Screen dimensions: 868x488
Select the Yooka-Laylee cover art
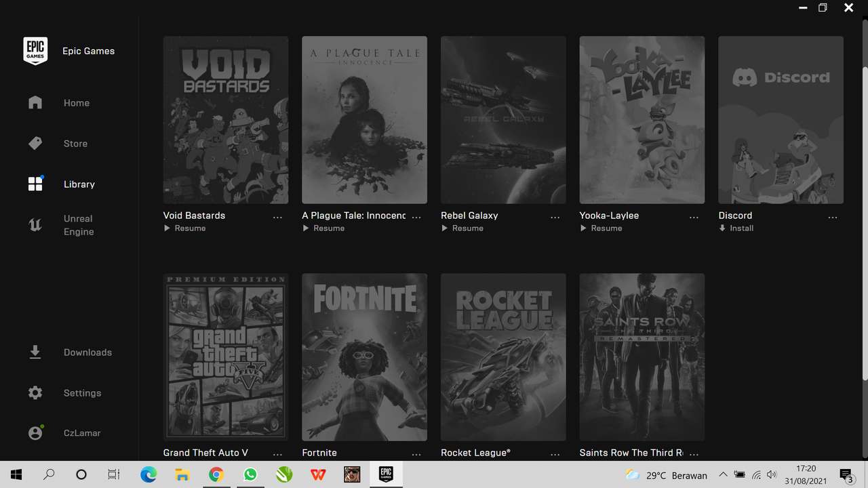[642, 120]
